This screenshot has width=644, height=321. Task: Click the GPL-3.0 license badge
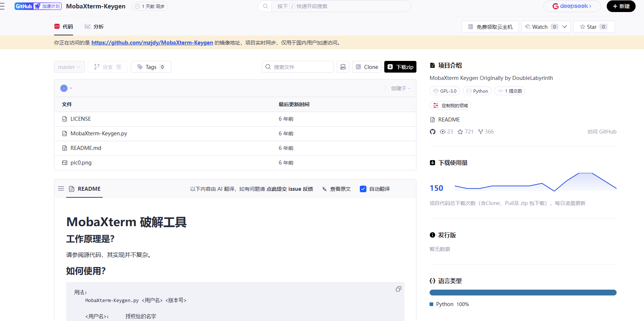click(445, 91)
